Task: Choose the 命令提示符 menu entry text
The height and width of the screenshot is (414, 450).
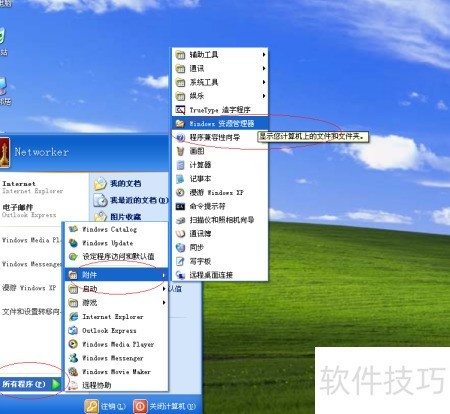Action: pos(207,206)
